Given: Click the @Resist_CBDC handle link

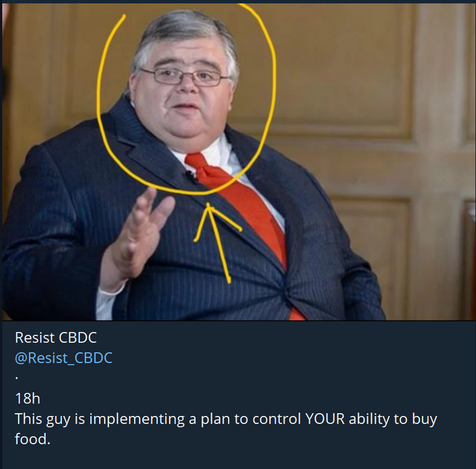Looking at the screenshot, I should point(64,358).
